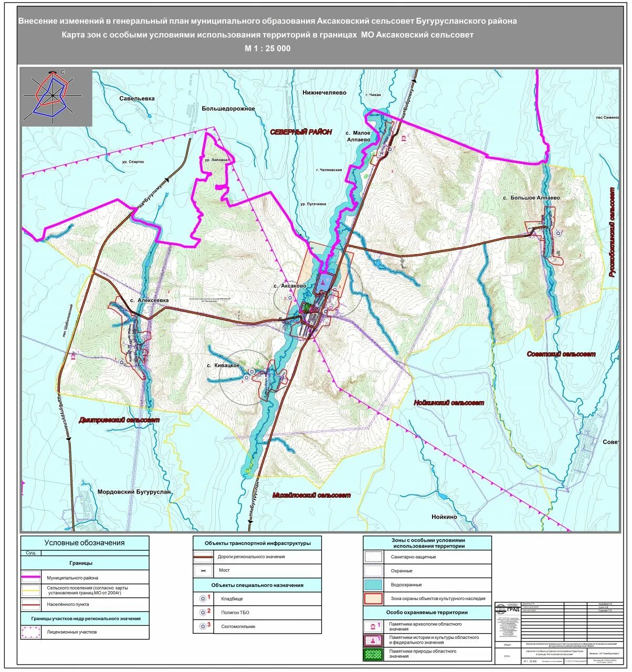Click the Муниципального района legend text
632x672 pixels.
[72, 578]
